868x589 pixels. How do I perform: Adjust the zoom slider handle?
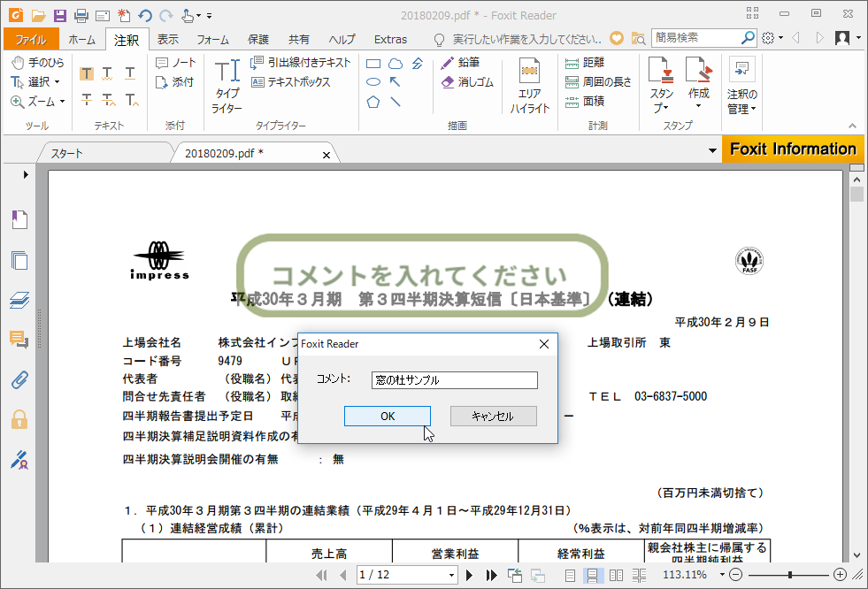790,575
